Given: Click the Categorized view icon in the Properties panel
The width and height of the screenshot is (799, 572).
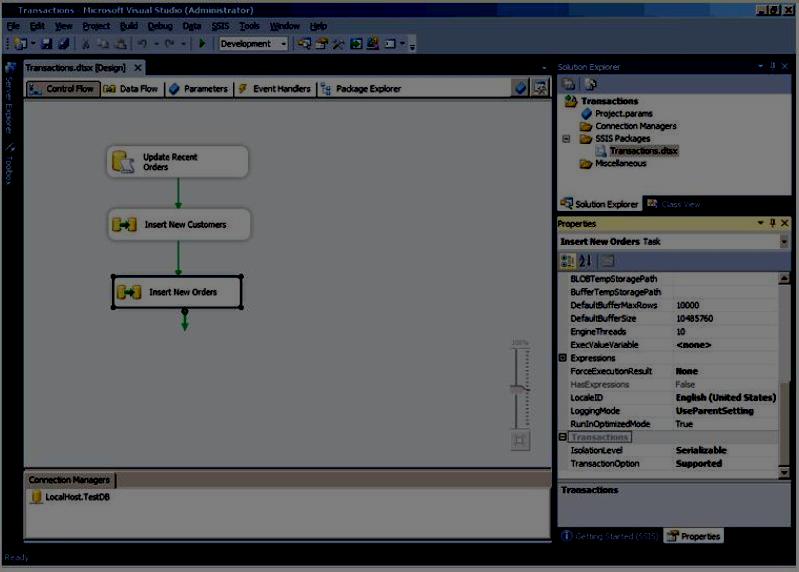Looking at the screenshot, I should (567, 261).
